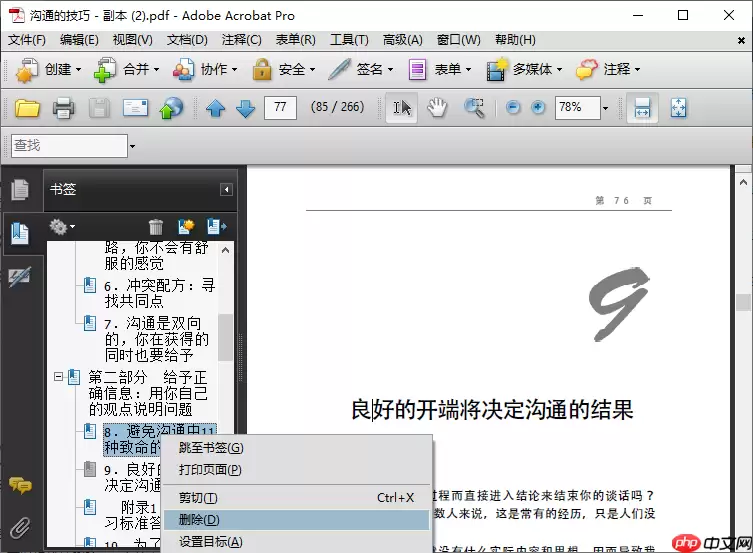The image size is (753, 553).
Task: Click the bookmarks panel scrollbar thumb
Action: tap(225, 337)
